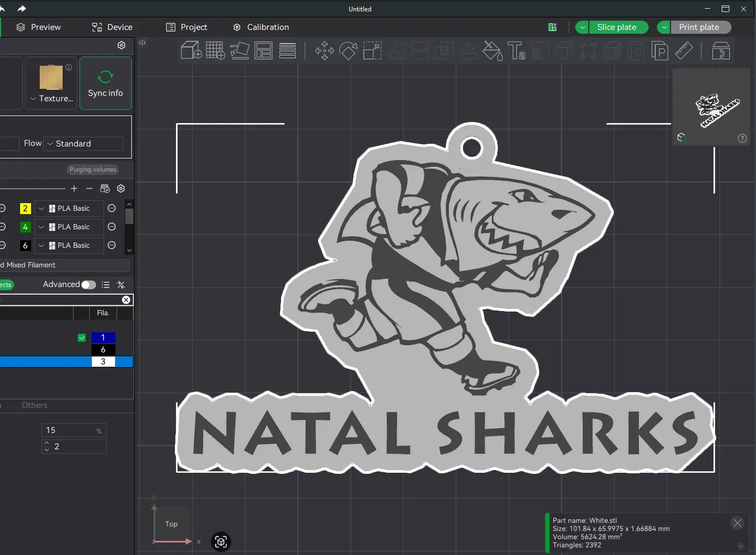Click the white filament 3 cell in selected row
Image resolution: width=756 pixels, height=555 pixels.
pyautogui.click(x=103, y=362)
